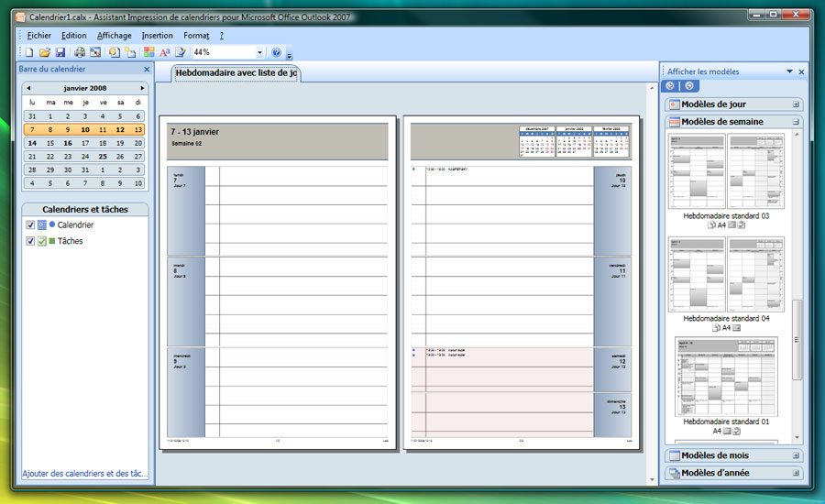Choose Hebdomadaire standard 03 template thumbnail
This screenshot has height=504, width=825.
(x=726, y=171)
